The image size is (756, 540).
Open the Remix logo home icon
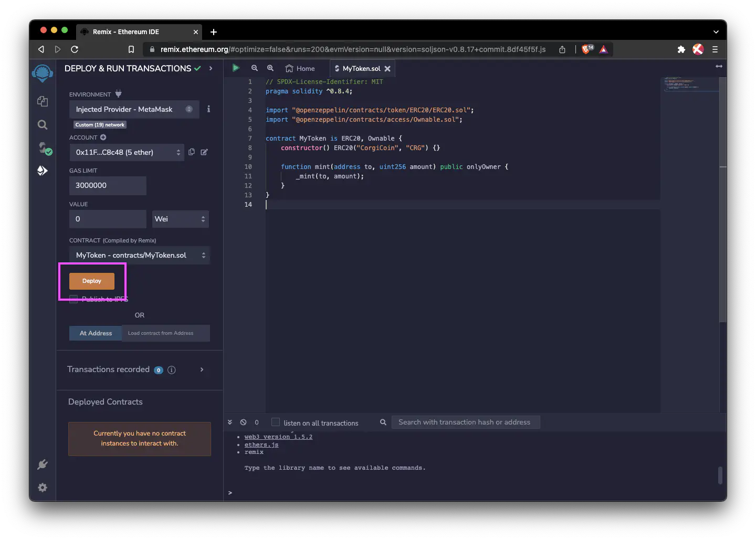click(43, 73)
